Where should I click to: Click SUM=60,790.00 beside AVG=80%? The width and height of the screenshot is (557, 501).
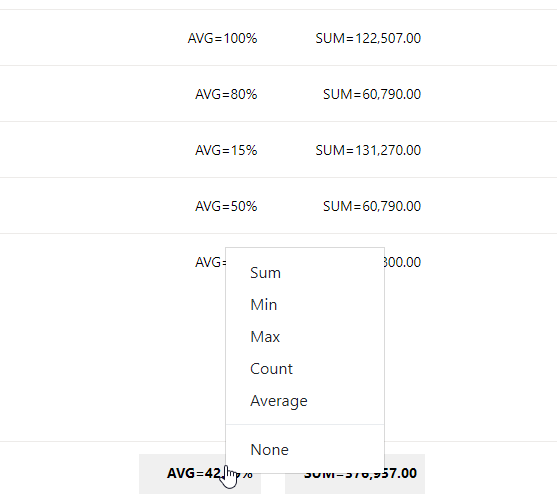click(x=372, y=94)
